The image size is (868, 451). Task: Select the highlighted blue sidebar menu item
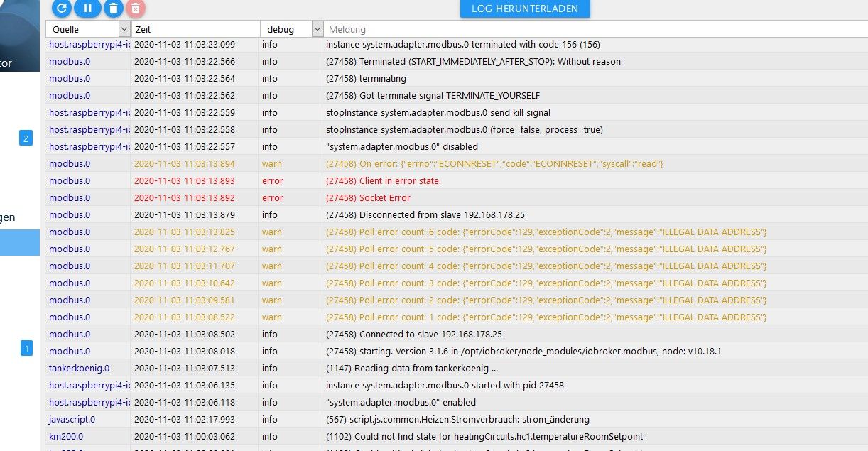coord(20,243)
